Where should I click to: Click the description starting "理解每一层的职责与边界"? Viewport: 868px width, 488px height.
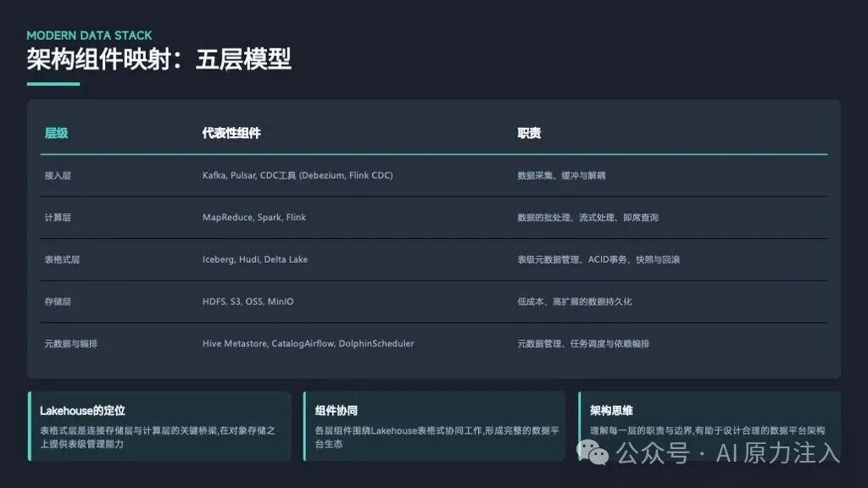click(708, 430)
